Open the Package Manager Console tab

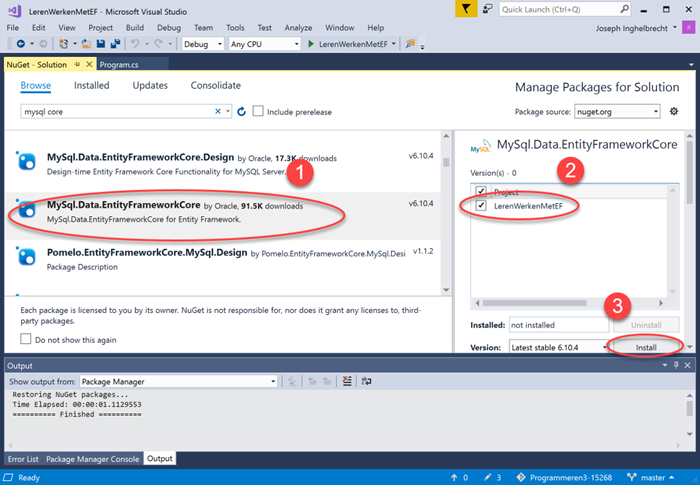[92, 459]
